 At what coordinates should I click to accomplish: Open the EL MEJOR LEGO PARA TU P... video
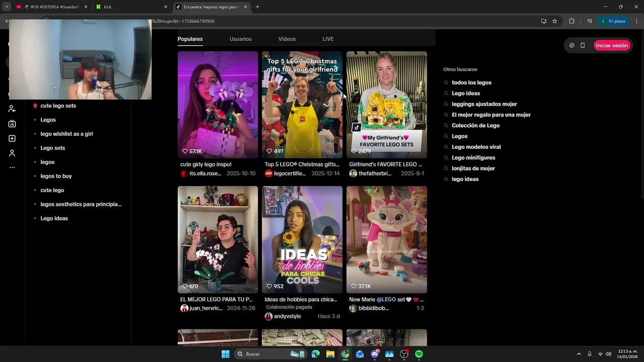pyautogui.click(x=218, y=240)
